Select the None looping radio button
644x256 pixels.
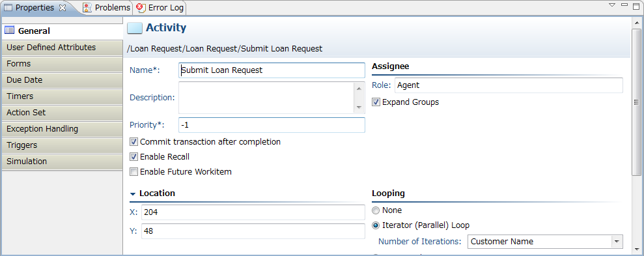pyautogui.click(x=376, y=210)
